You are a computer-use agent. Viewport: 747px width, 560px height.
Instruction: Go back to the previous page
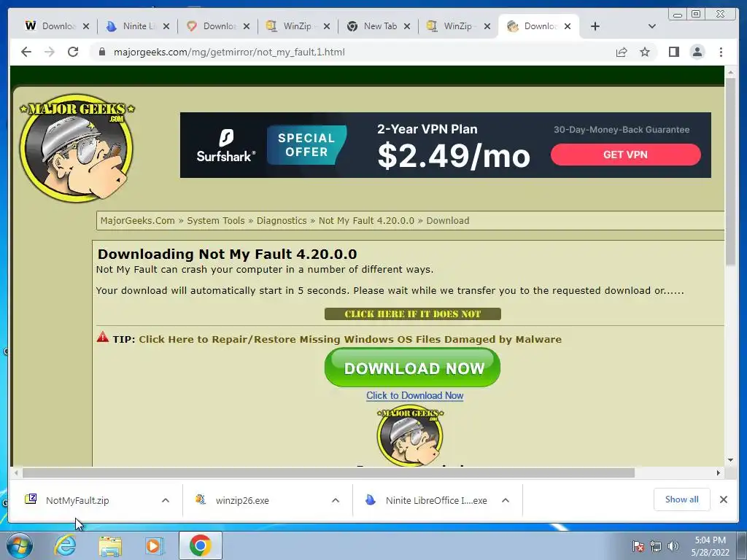26,52
